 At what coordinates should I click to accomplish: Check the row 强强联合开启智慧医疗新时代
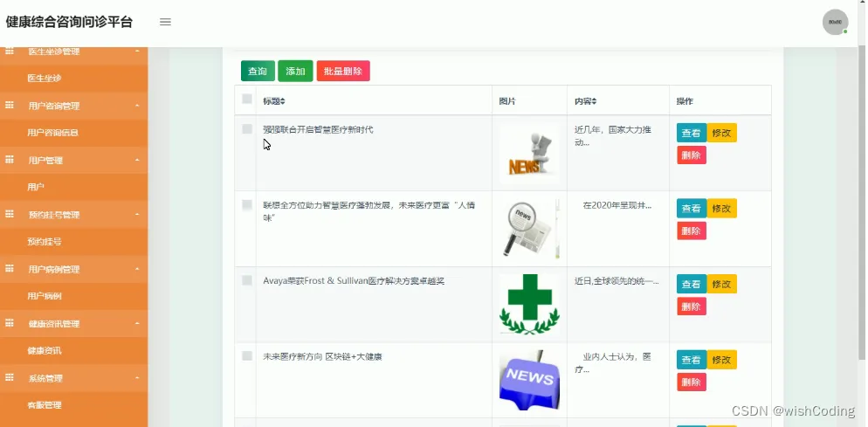click(247, 129)
